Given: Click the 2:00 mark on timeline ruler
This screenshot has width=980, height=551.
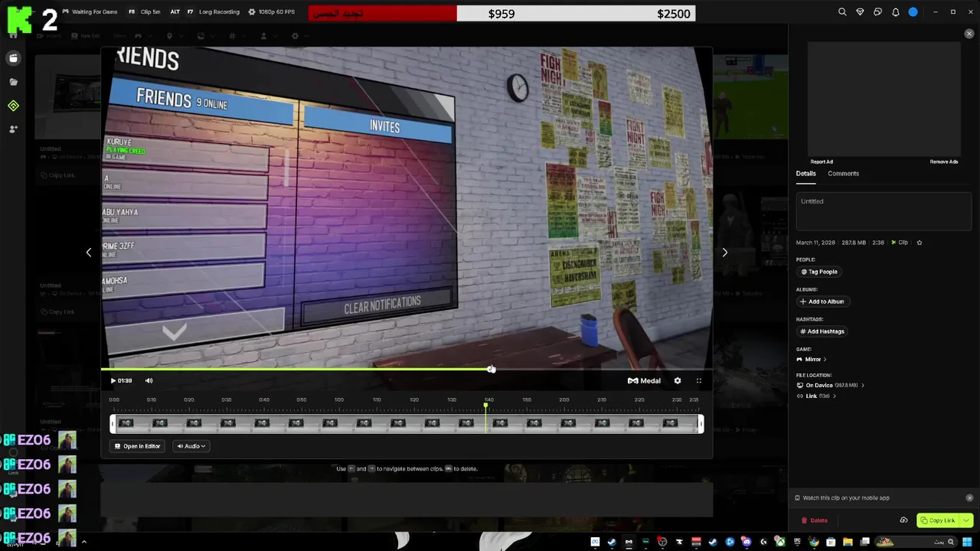Looking at the screenshot, I should [563, 399].
